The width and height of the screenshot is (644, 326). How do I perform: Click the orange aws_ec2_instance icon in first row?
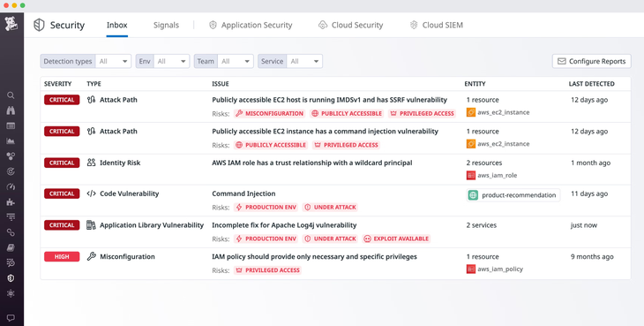coord(471,112)
